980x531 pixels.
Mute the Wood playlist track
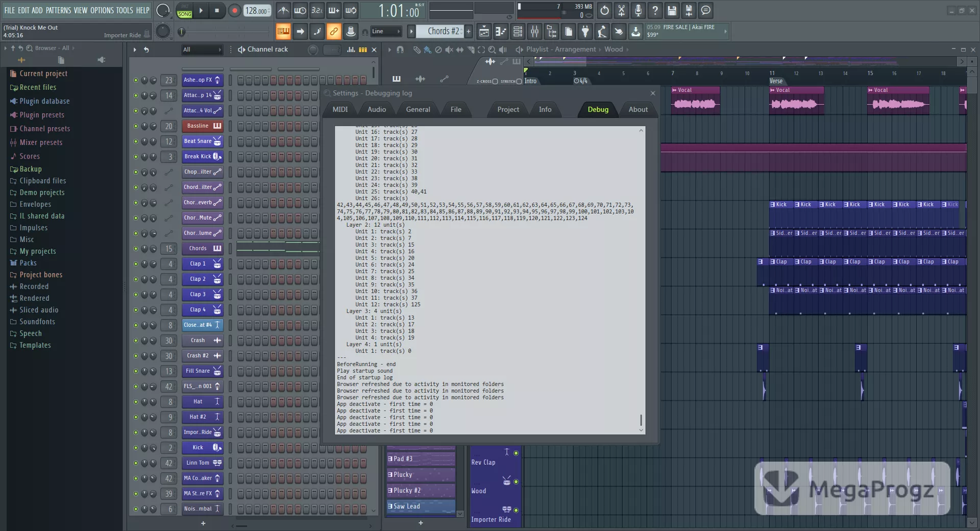click(x=516, y=482)
